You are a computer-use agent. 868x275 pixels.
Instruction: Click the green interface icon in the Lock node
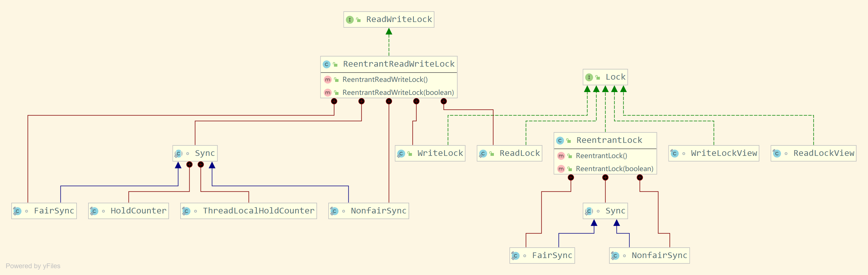click(x=589, y=77)
